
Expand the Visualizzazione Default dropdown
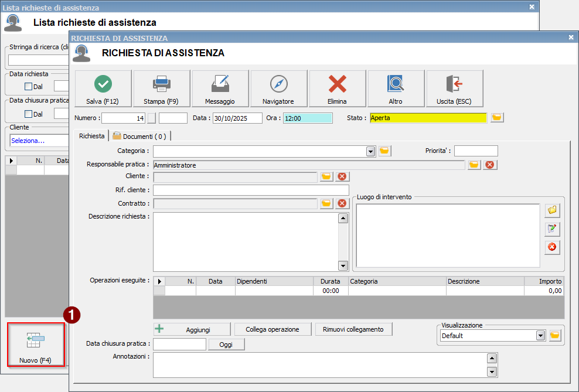pyautogui.click(x=540, y=336)
